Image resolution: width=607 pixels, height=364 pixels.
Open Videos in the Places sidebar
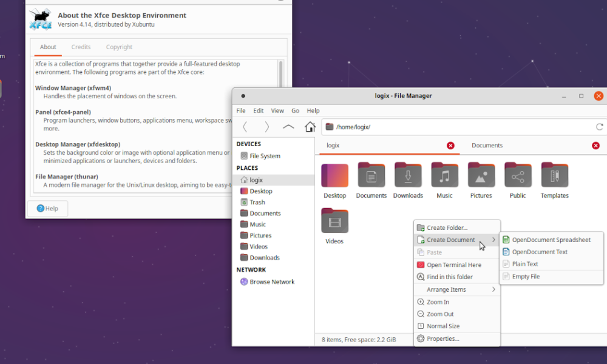[254, 246]
